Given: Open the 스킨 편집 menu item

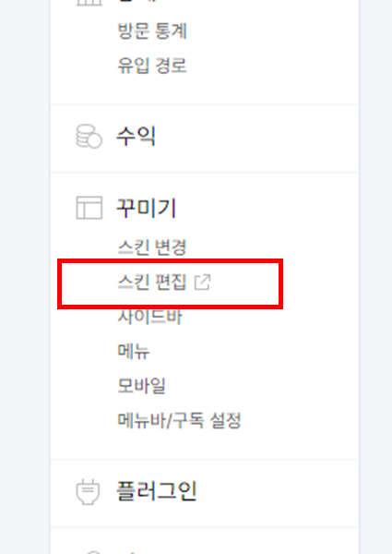Looking at the screenshot, I should tap(151, 283).
